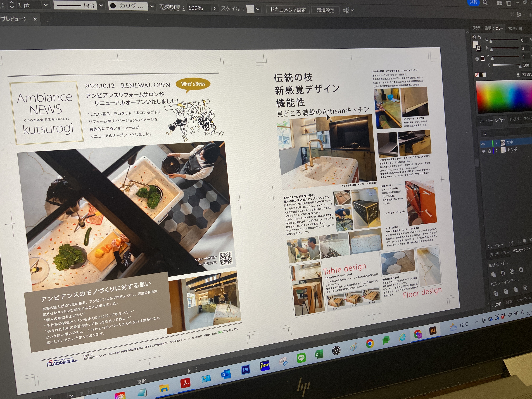Open the カリグ brush definition dropdown

pos(152,7)
